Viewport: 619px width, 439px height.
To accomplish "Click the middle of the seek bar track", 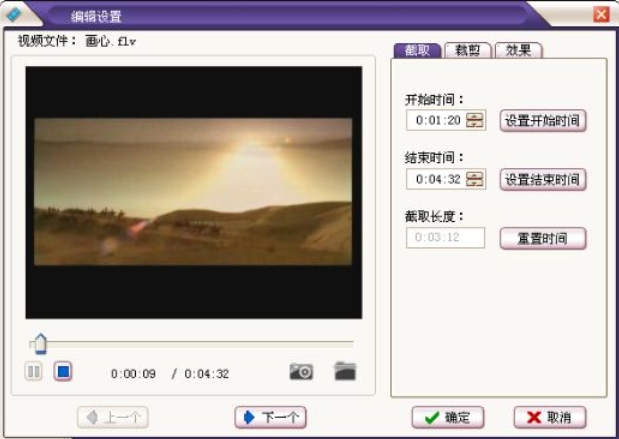I will [x=191, y=344].
